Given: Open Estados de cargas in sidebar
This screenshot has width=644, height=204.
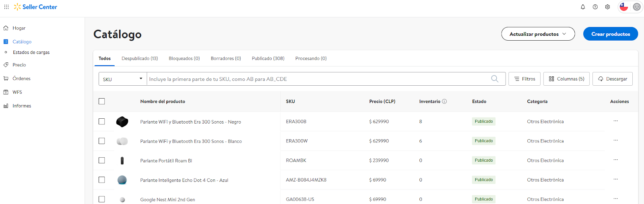Looking at the screenshot, I should 31,52.
